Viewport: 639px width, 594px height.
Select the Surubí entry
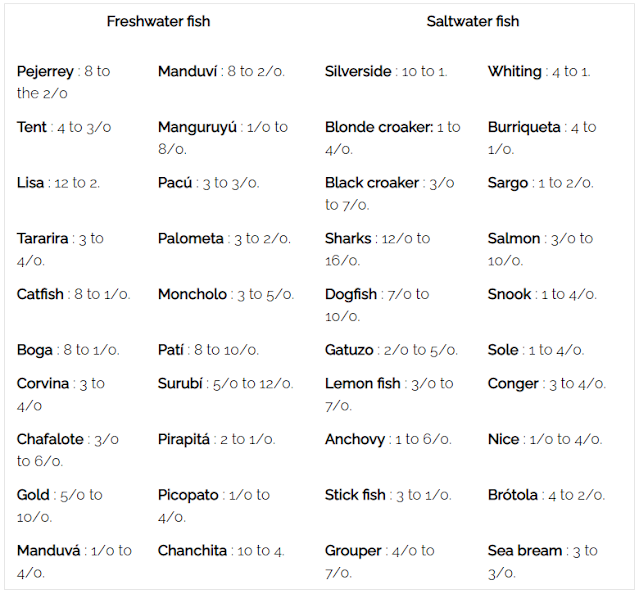(225, 383)
